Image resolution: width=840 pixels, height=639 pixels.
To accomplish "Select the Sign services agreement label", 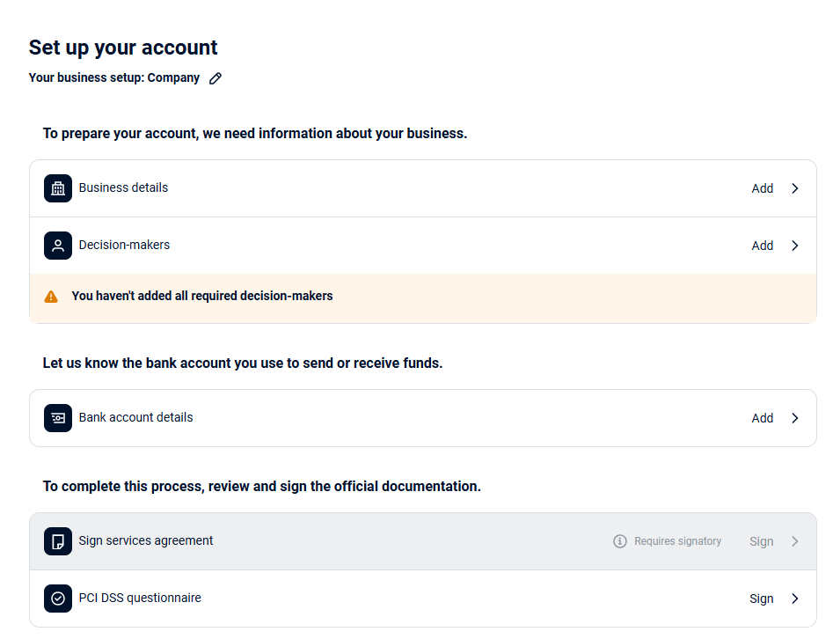I will (x=146, y=540).
